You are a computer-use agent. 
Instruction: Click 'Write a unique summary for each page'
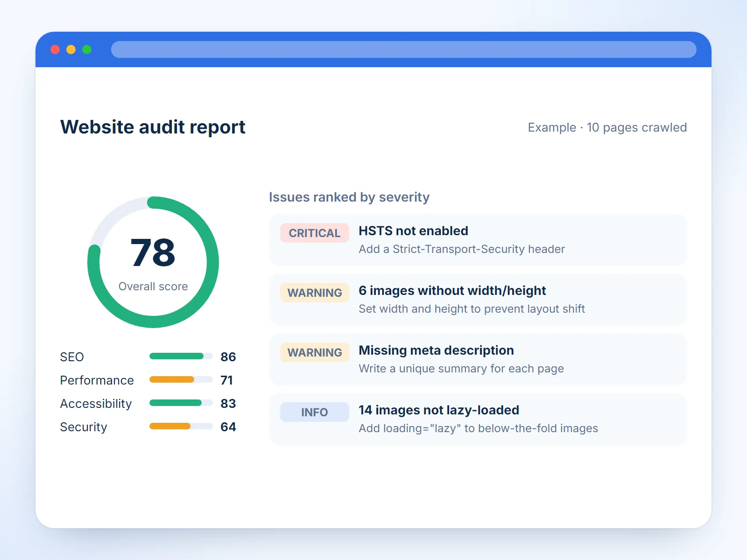[461, 369]
